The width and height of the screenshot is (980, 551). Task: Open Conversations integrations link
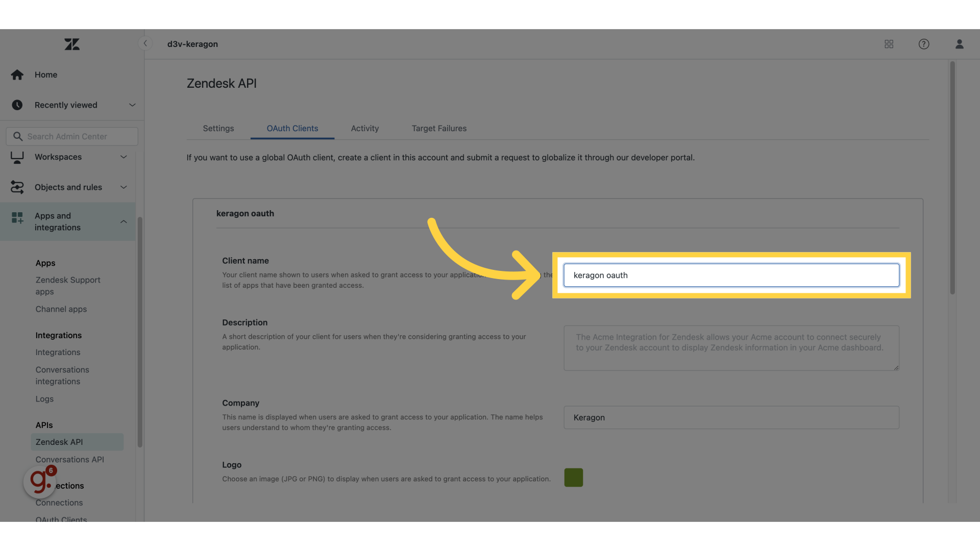pos(62,375)
